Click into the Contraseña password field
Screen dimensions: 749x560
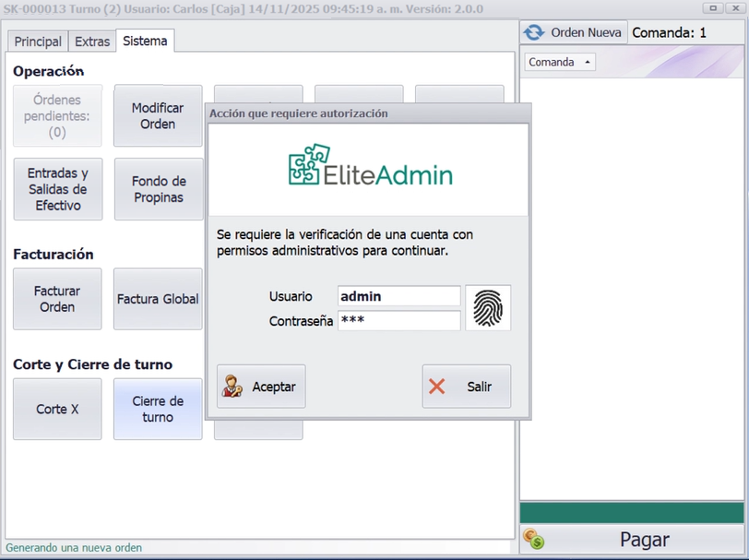(398, 320)
